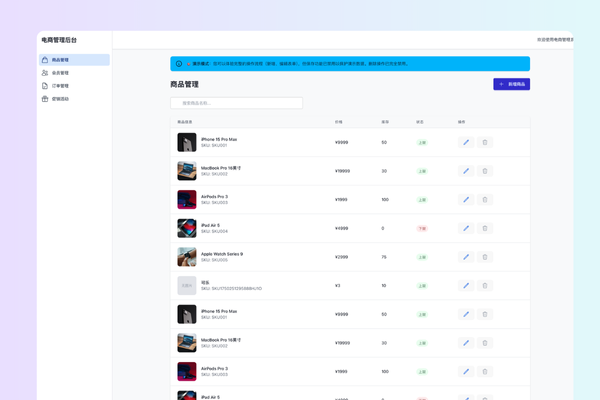The image size is (600, 400).
Task: Edit the 可乐 product row
Action: coord(466,286)
